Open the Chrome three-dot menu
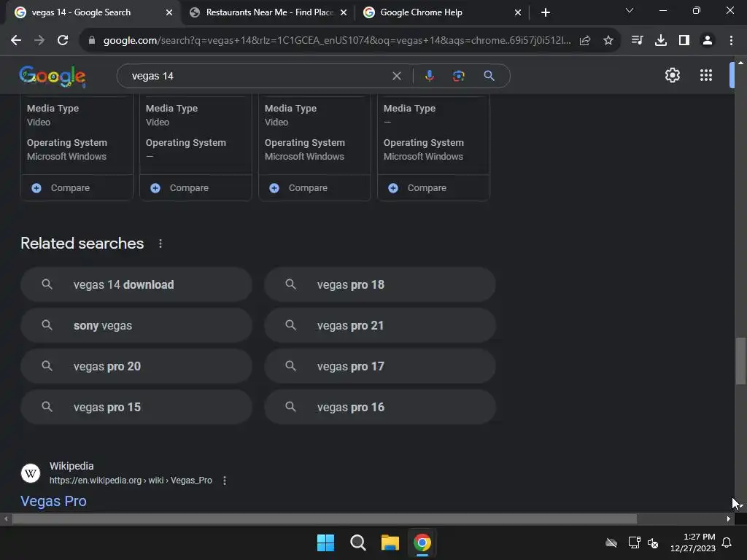The width and height of the screenshot is (747, 560). [731, 41]
